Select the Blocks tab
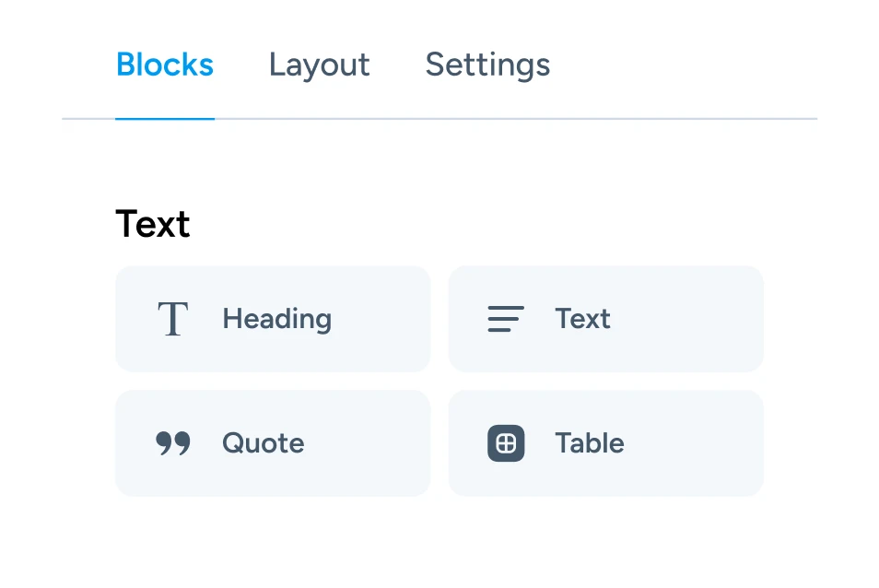The image size is (879, 588). [x=165, y=65]
